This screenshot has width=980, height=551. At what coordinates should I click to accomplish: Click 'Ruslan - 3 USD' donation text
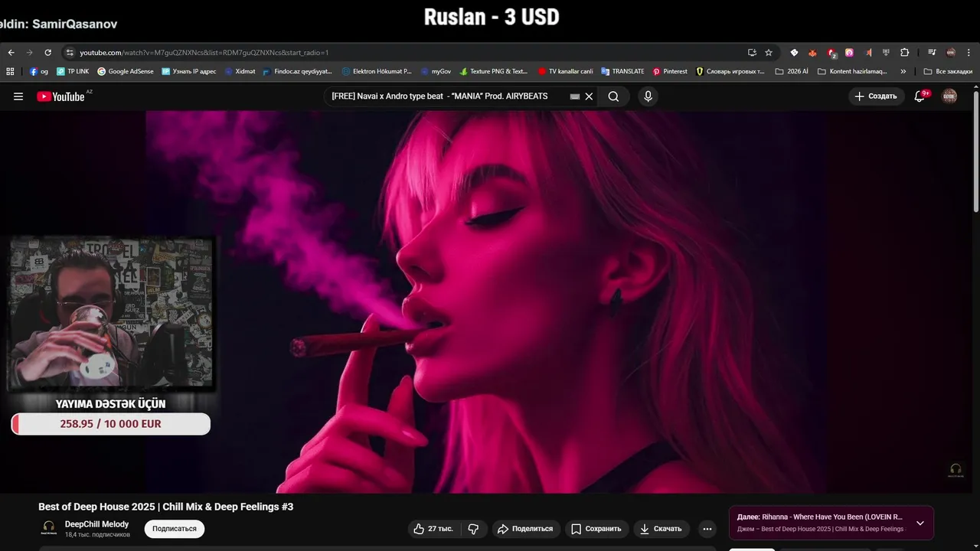click(492, 17)
